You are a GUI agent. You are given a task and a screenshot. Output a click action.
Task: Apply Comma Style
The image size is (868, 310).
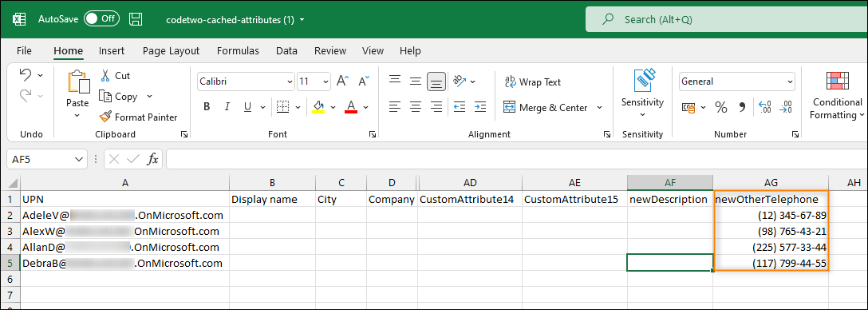(742, 108)
